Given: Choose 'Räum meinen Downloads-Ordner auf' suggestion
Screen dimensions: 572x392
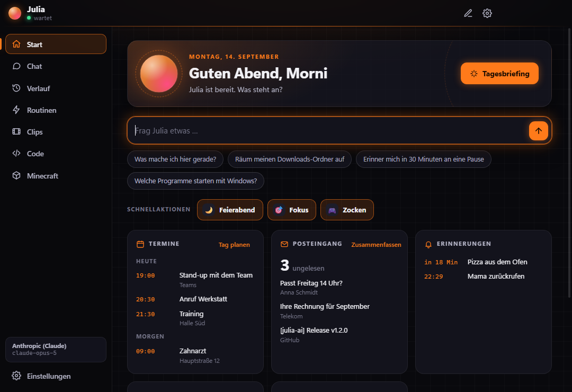Looking at the screenshot, I should pos(290,159).
